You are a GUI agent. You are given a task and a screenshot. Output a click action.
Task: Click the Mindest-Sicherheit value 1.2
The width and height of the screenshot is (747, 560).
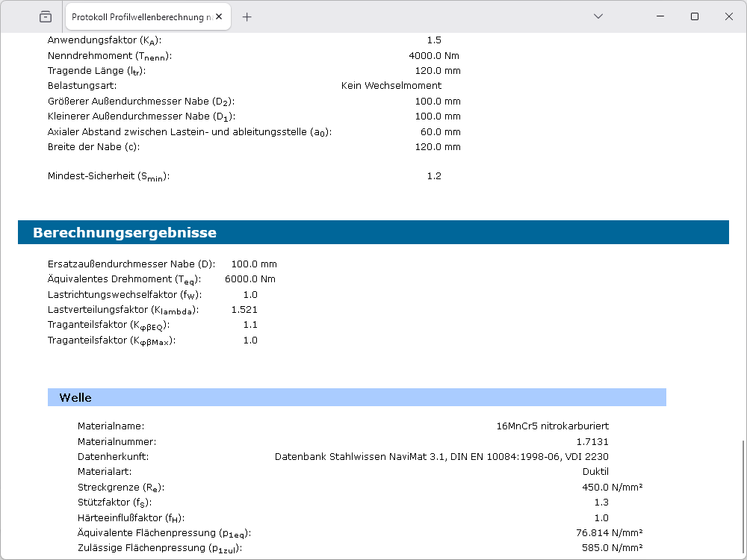pyautogui.click(x=434, y=176)
